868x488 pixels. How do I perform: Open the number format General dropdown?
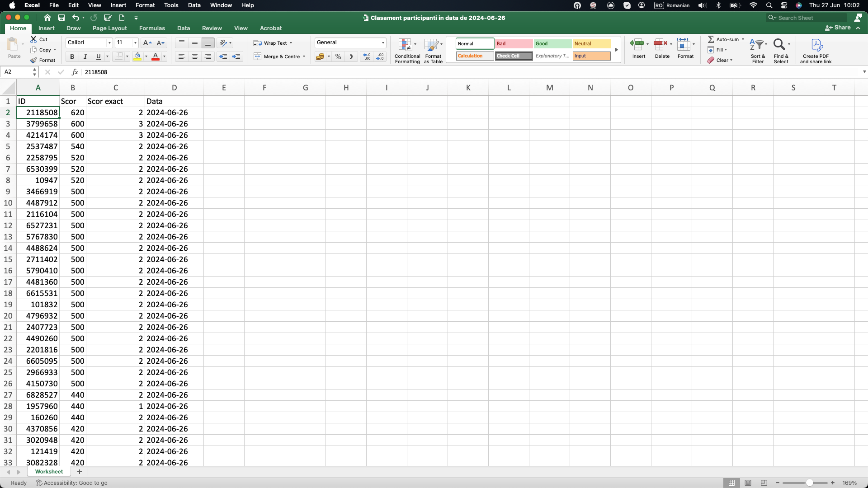tap(383, 43)
